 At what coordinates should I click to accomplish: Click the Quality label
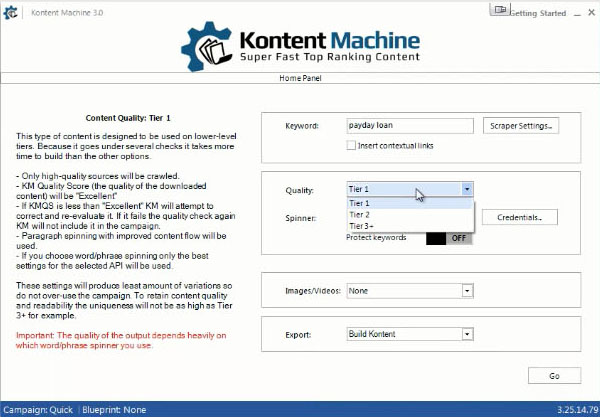(299, 191)
